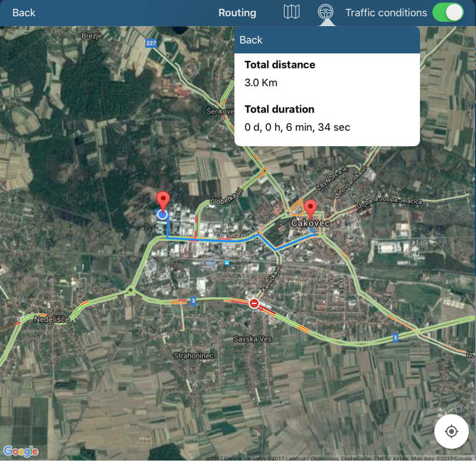This screenshot has height=461, width=476.
Task: Tap the Nedelišće town label
Action: click(x=51, y=319)
